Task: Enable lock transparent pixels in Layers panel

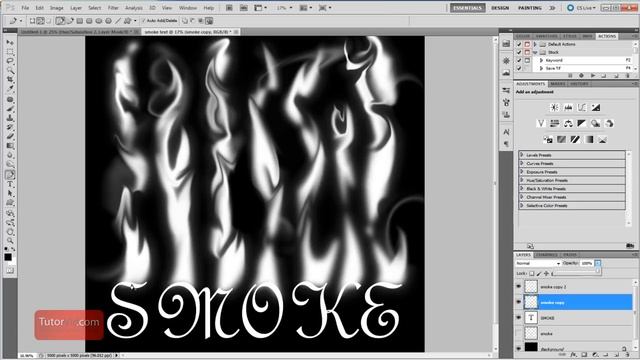Action: tap(531, 273)
